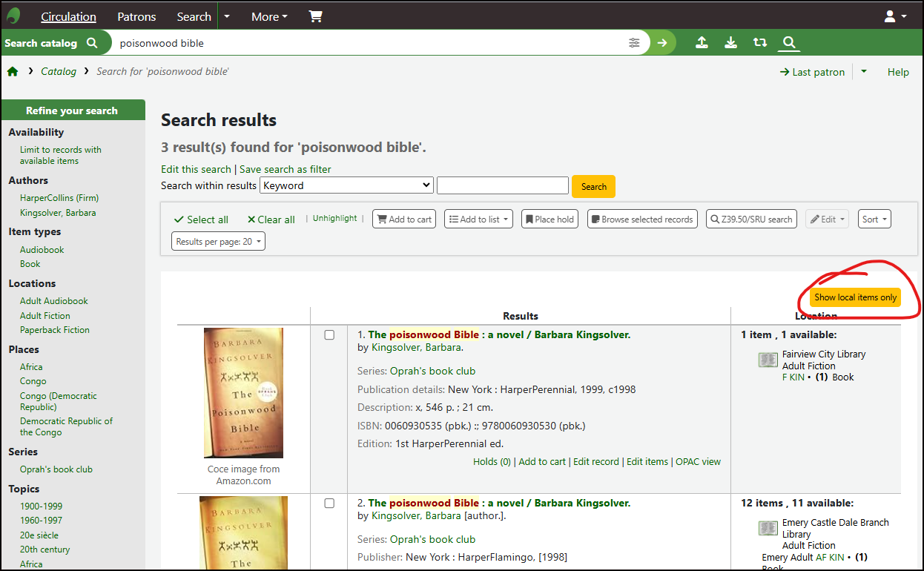Click the check-out download icon
The image size is (924, 571).
[x=730, y=43]
